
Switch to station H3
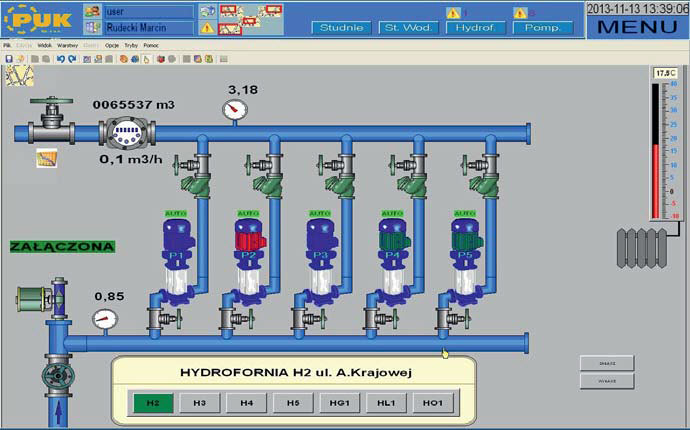point(199,403)
